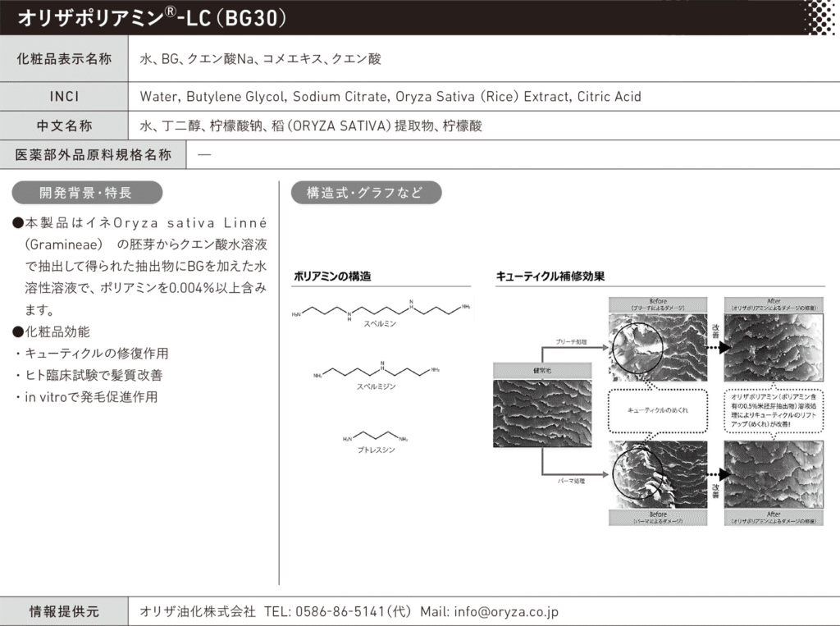Click the company name オリザ油化株式会社
Image resolution: width=840 pixels, height=626 pixels.
click(198, 611)
